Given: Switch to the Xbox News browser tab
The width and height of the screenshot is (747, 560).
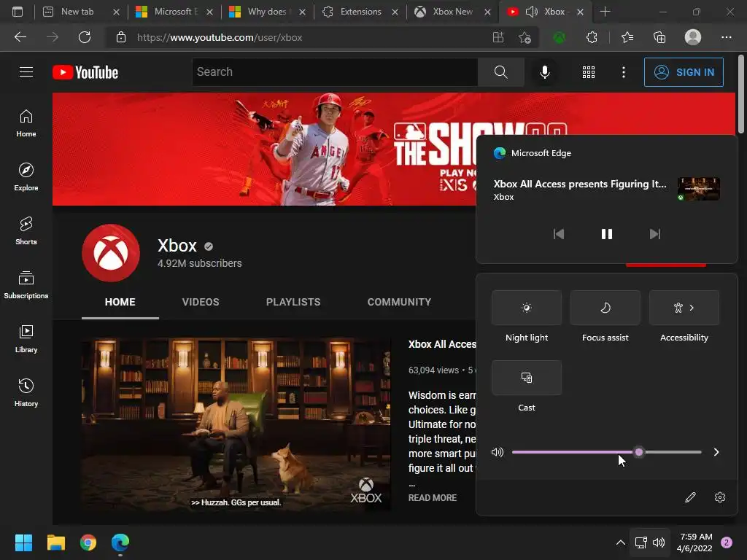Looking at the screenshot, I should [452, 12].
